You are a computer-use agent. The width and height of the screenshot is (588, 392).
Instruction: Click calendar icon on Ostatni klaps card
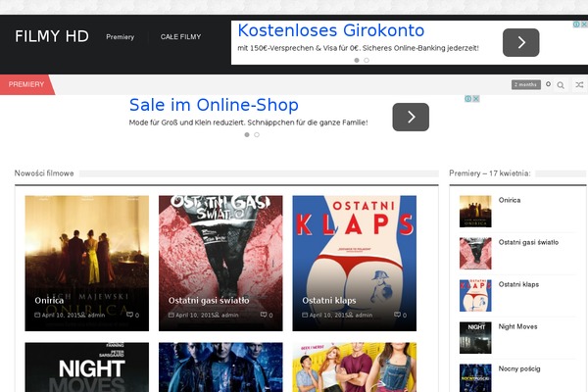pyautogui.click(x=305, y=315)
